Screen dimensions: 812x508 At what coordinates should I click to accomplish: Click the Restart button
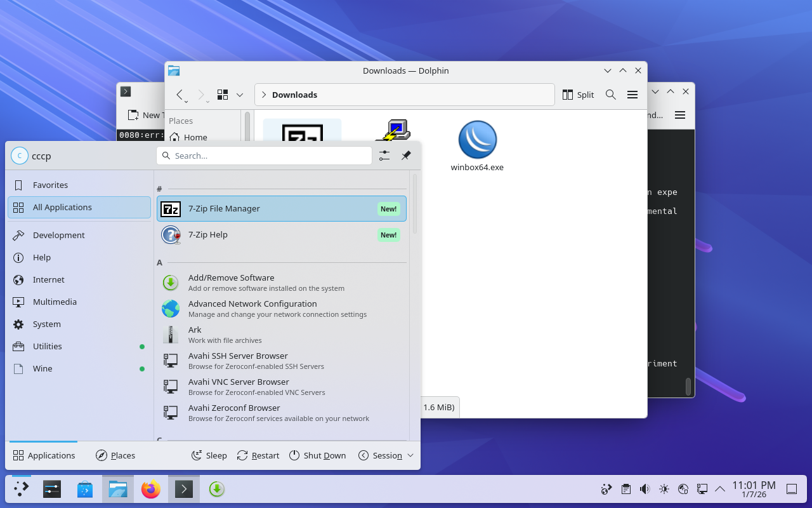258,455
